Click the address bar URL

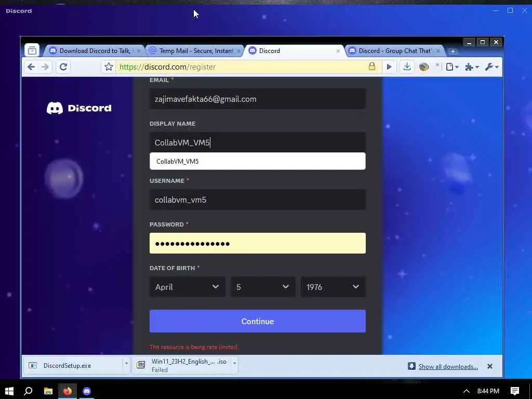pos(167,67)
